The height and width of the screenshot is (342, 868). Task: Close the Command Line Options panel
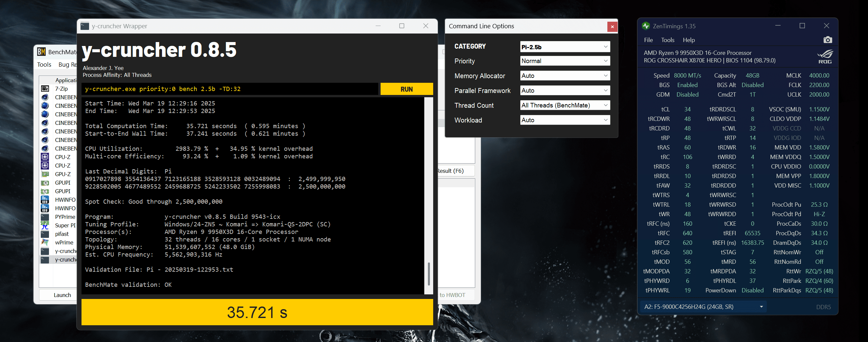[612, 27]
